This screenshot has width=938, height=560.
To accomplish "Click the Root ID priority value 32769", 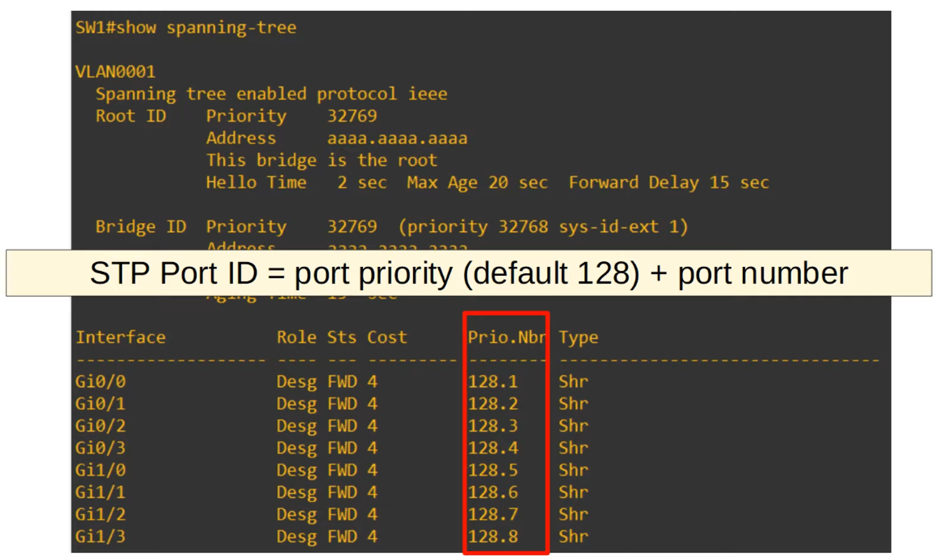I will point(352,116).
